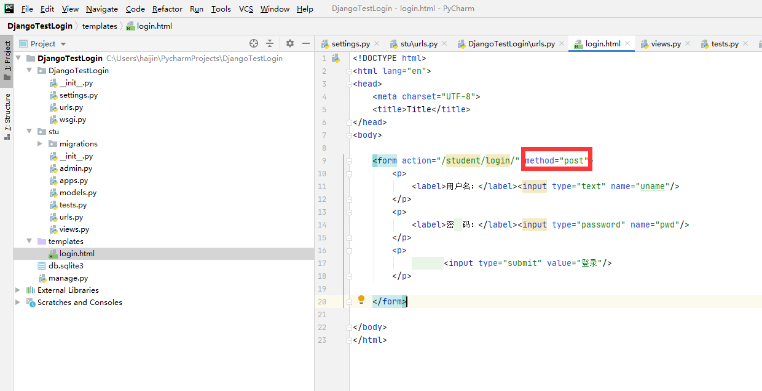This screenshot has height=391, width=762.
Task: Fold the body block on line 7
Action: click(x=348, y=136)
